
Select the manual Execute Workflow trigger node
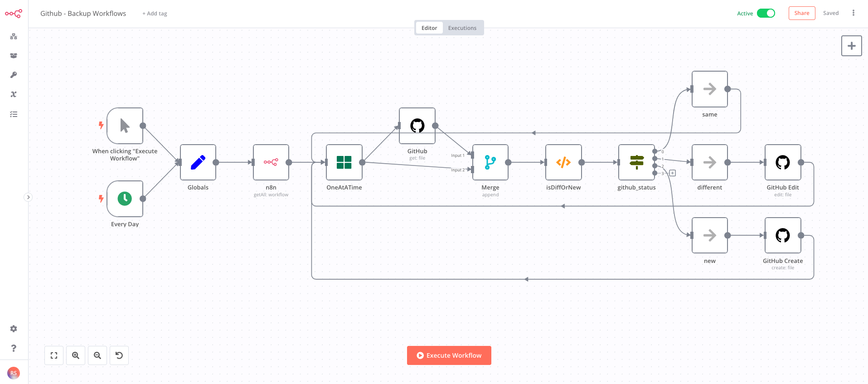click(x=125, y=126)
